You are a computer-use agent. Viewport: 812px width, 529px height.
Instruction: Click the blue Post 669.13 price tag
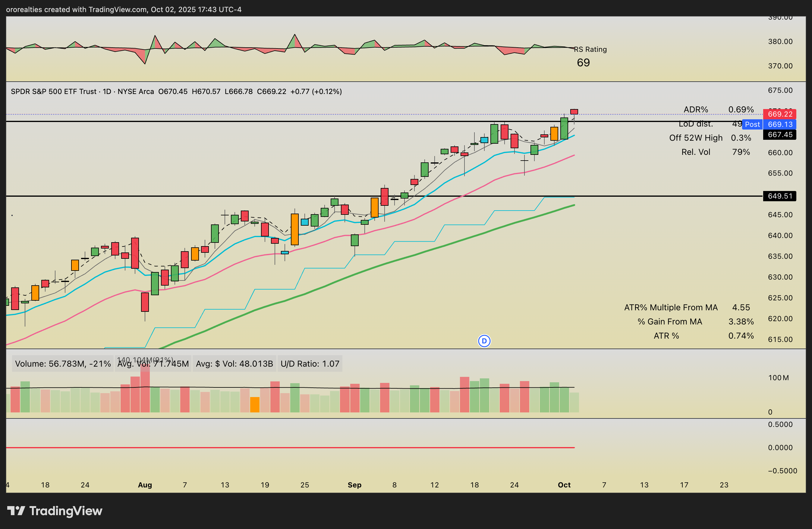770,124
